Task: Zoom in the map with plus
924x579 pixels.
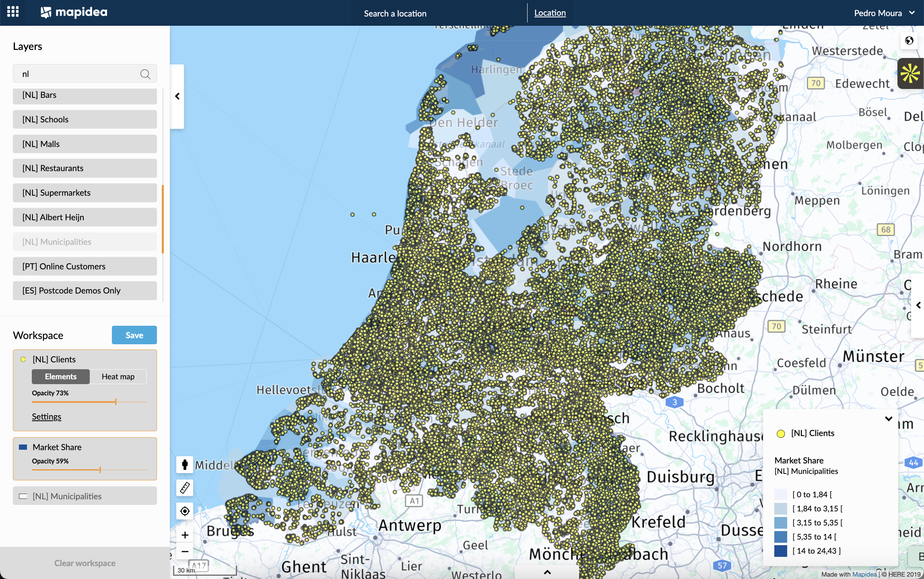Action: coord(185,535)
